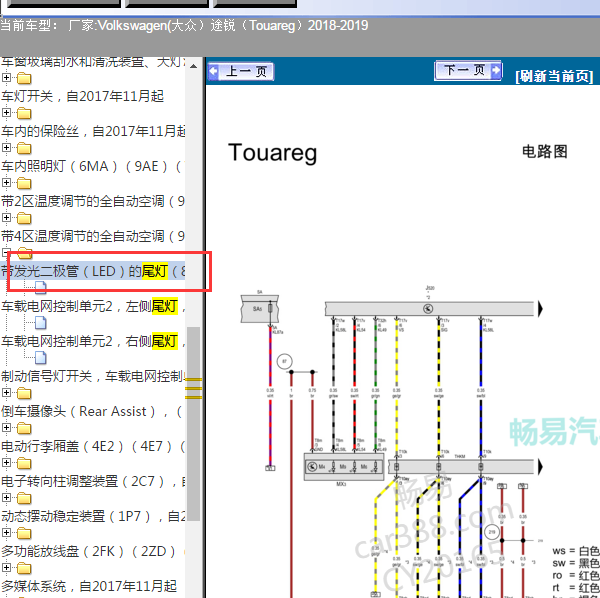Click folder icon above 电子转向柱调整装置 row

pyautogui.click(x=24, y=463)
